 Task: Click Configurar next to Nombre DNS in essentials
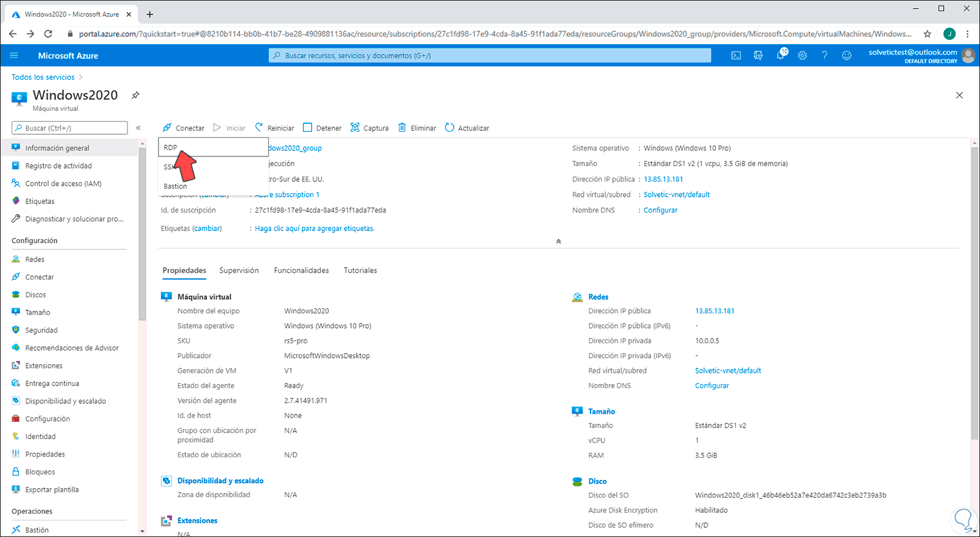[x=660, y=210]
